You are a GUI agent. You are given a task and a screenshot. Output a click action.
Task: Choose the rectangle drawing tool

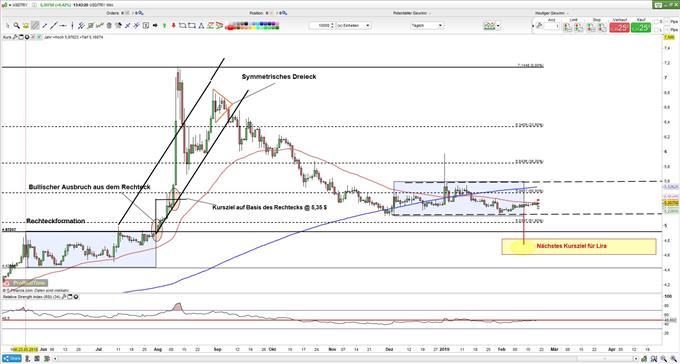[x=192, y=26]
